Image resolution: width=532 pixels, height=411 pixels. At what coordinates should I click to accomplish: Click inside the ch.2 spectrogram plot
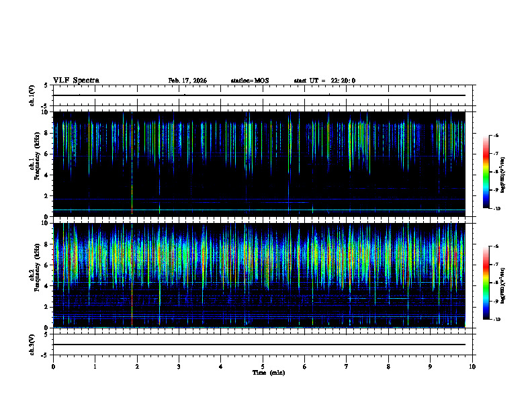259,275
